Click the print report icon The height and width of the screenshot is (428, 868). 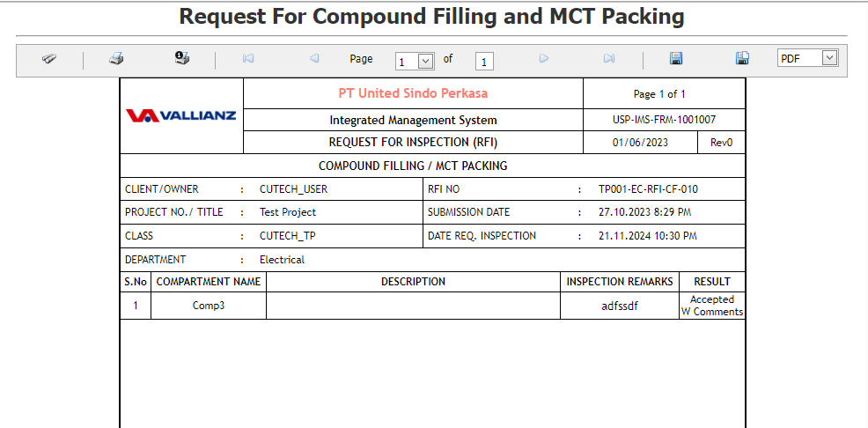click(x=116, y=59)
